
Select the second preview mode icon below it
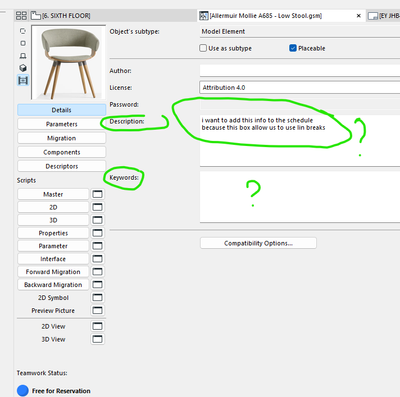(x=23, y=43)
